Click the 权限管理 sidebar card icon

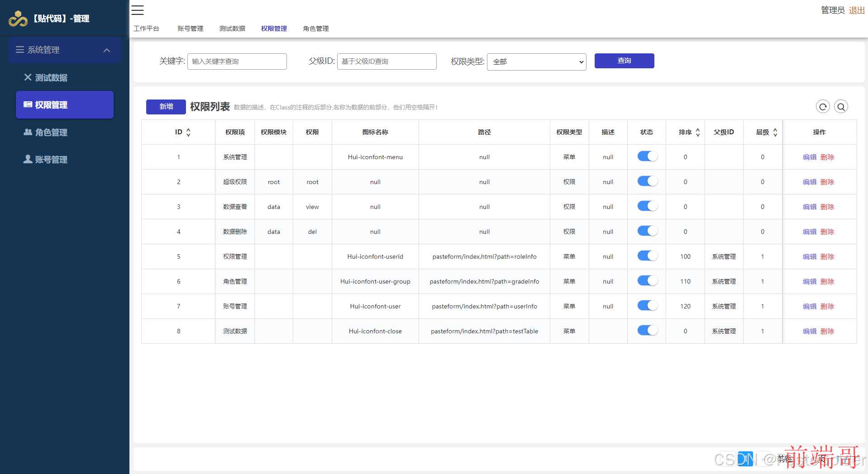point(28,104)
